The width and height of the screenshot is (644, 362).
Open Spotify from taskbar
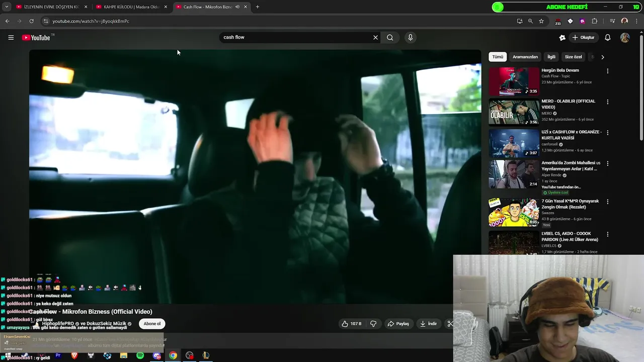click(140, 355)
